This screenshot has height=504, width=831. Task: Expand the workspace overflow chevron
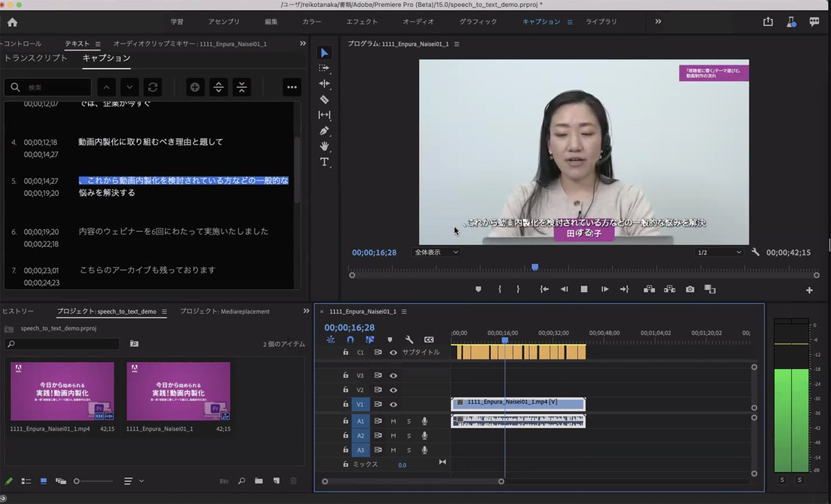pos(658,21)
